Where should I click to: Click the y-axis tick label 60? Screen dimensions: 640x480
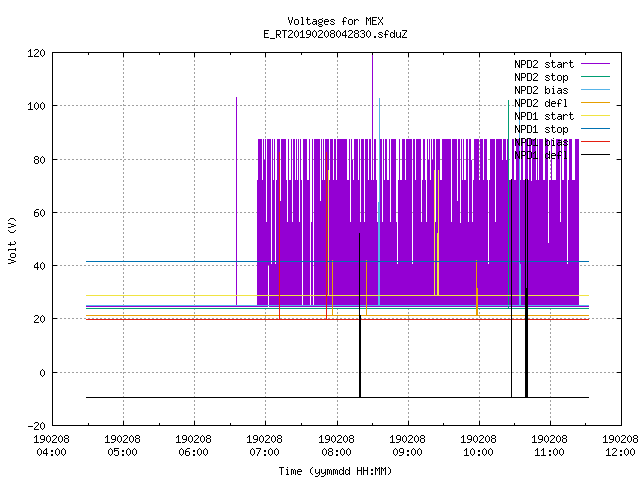click(x=39, y=213)
